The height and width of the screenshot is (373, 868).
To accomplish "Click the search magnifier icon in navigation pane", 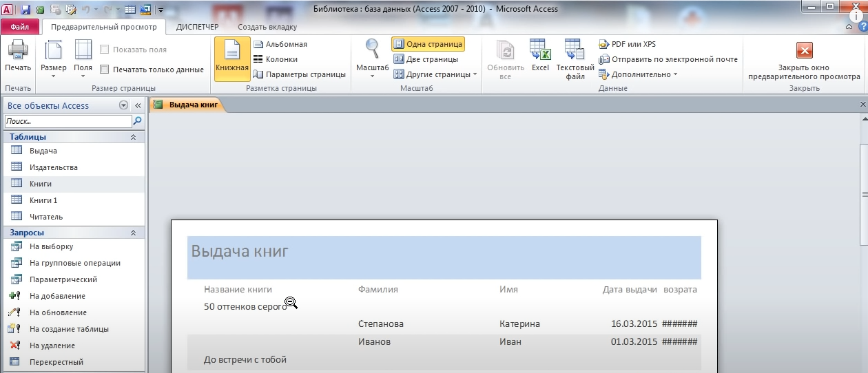I will [138, 120].
